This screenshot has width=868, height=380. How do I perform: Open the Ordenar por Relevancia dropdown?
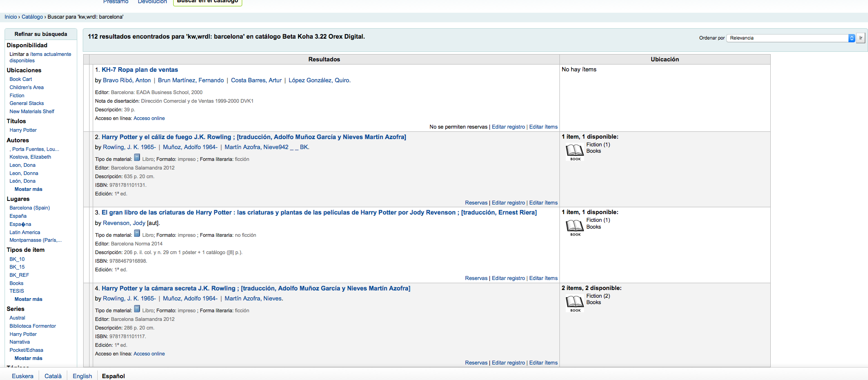[x=790, y=38]
